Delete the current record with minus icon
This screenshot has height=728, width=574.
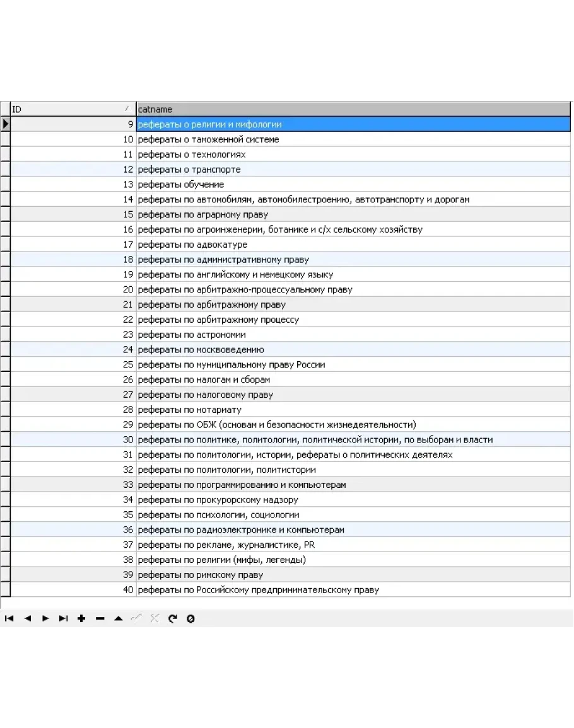pos(100,618)
